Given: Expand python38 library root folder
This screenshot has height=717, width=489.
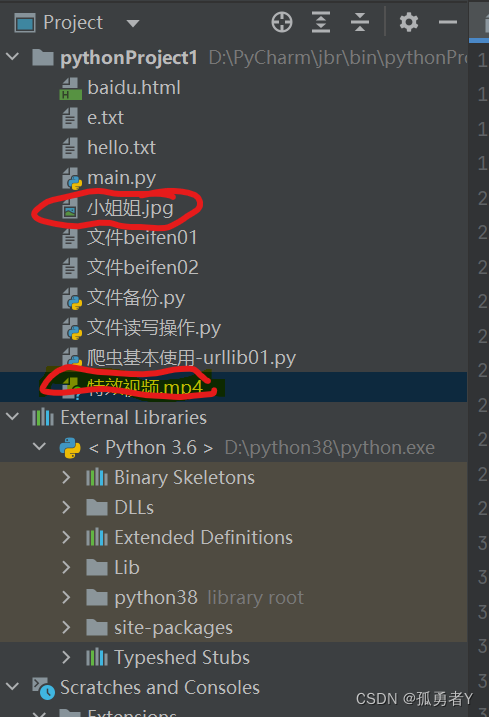Looking at the screenshot, I should 66,597.
